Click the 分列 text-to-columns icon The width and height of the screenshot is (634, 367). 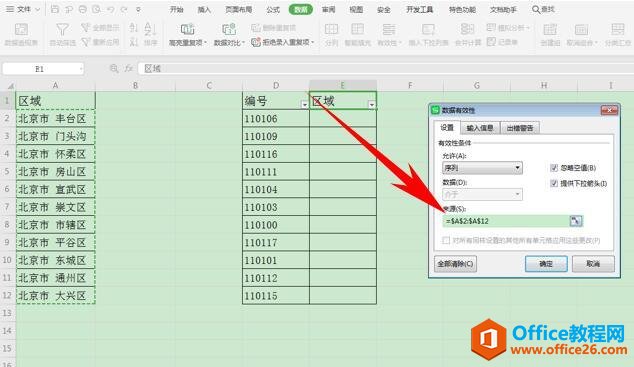pyautogui.click(x=331, y=30)
